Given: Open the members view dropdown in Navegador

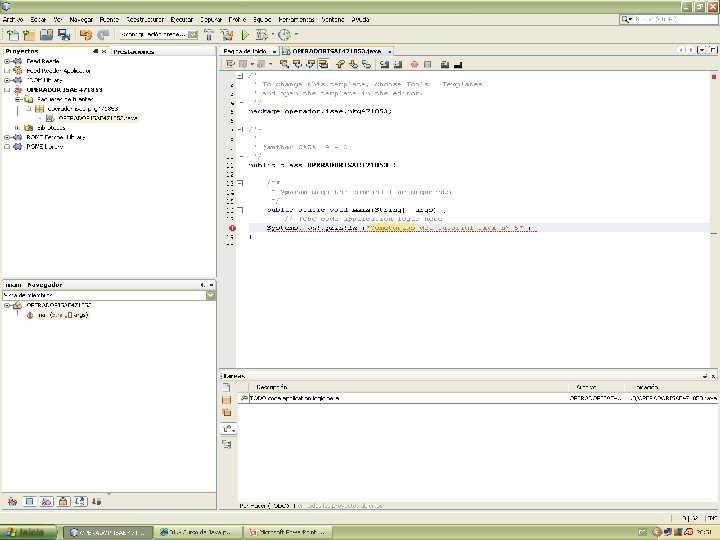Looking at the screenshot, I should point(210,295).
